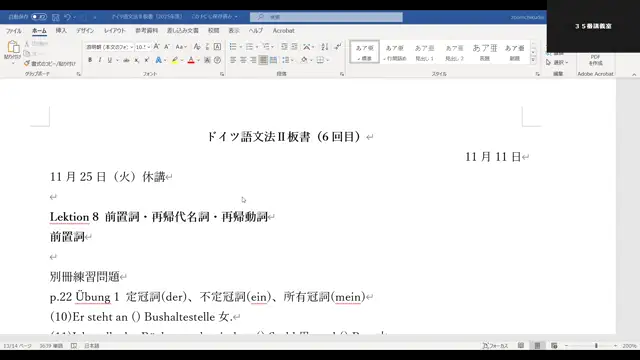Apply distributed alignment (均等割り付け)

click(273, 60)
